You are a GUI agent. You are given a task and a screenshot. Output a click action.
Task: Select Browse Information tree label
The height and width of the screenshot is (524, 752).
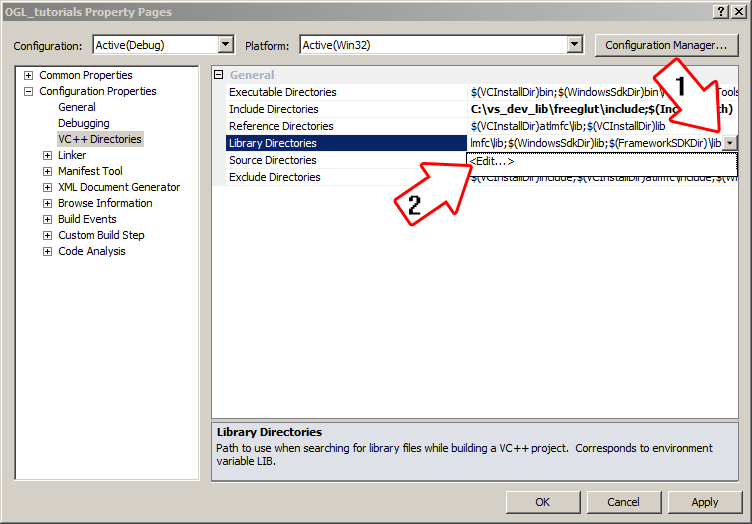[105, 203]
